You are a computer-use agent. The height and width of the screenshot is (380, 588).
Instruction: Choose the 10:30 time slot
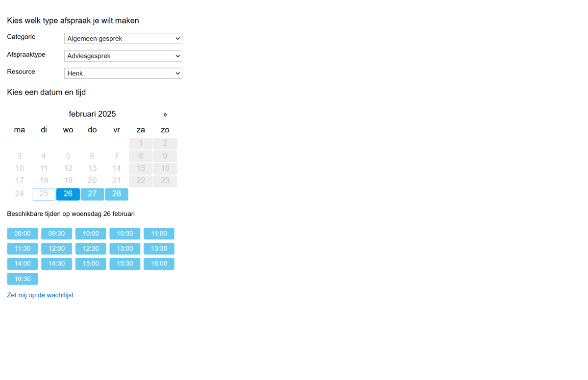point(125,234)
